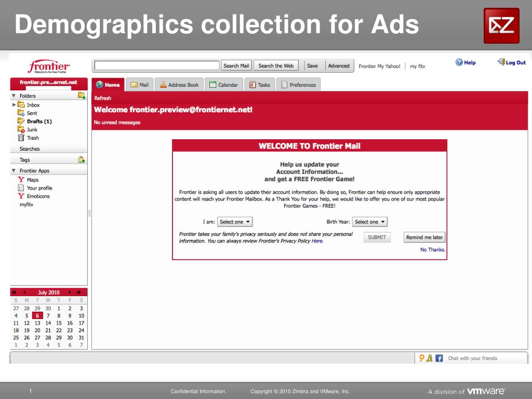Select day 31 in mini calendar
The height and width of the screenshot is (399, 532).
point(81,338)
